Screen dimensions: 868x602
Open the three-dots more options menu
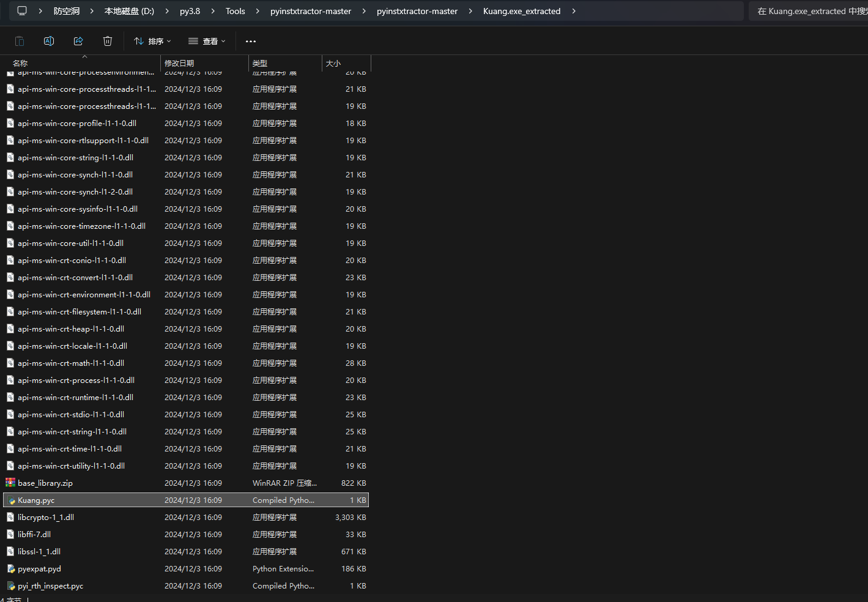point(251,41)
